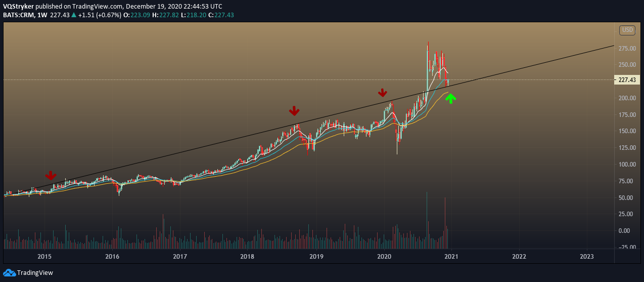Click the 100.00 price axis label
This screenshot has height=282, width=644.
pyautogui.click(x=626, y=165)
